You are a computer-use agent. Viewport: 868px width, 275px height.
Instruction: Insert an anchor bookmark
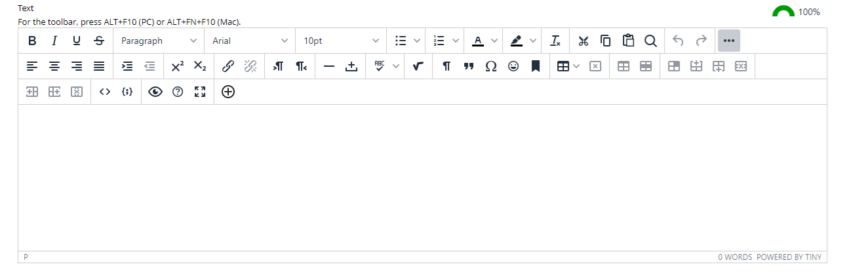(x=536, y=66)
